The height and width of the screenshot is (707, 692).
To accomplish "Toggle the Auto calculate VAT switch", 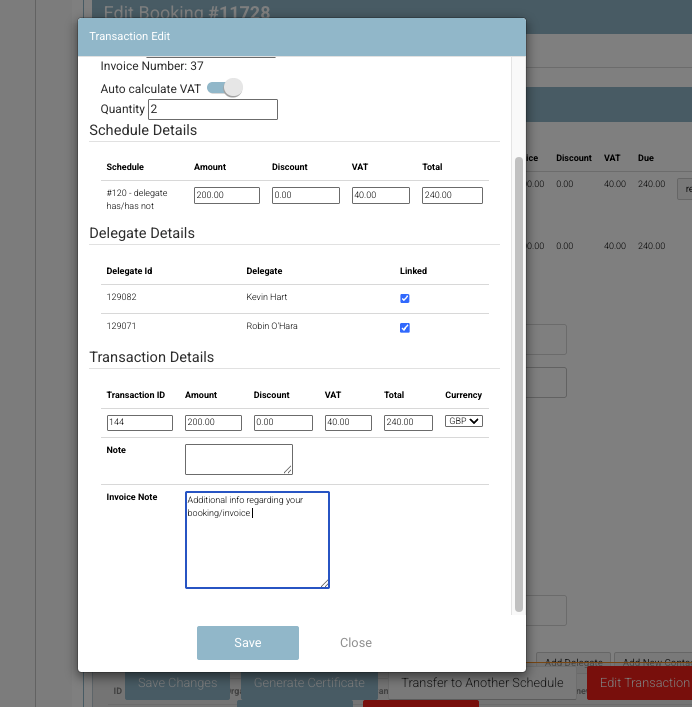I will tap(225, 88).
